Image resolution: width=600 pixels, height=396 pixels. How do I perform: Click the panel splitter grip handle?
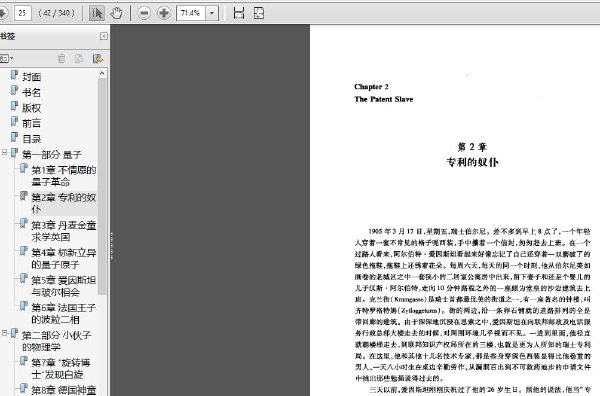click(x=111, y=246)
